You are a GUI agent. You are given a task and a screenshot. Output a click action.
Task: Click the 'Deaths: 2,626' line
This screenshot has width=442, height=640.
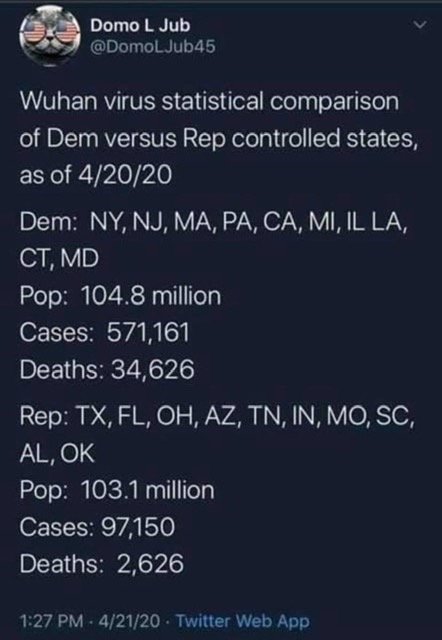pyautogui.click(x=102, y=564)
